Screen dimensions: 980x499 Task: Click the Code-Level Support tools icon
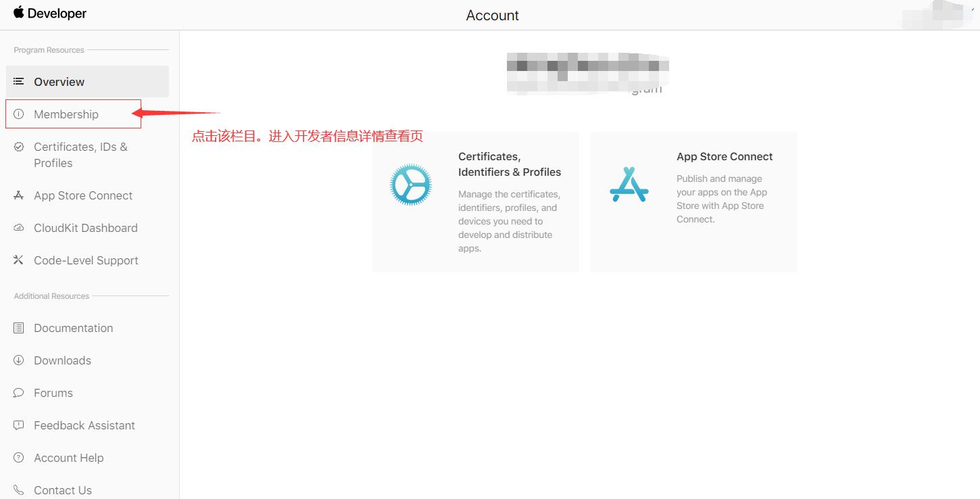[19, 260]
